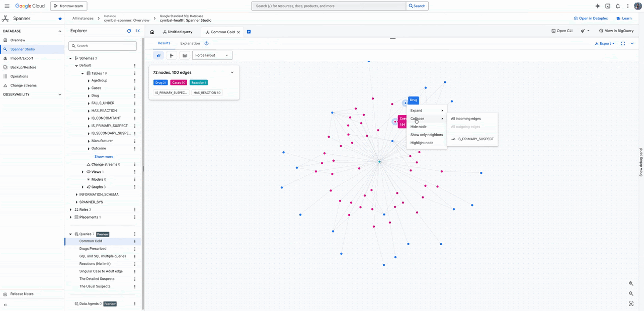Viewport: 644px width, 311px height.
Task: Toggle the Cases 50 node label chip
Action: 179,82
